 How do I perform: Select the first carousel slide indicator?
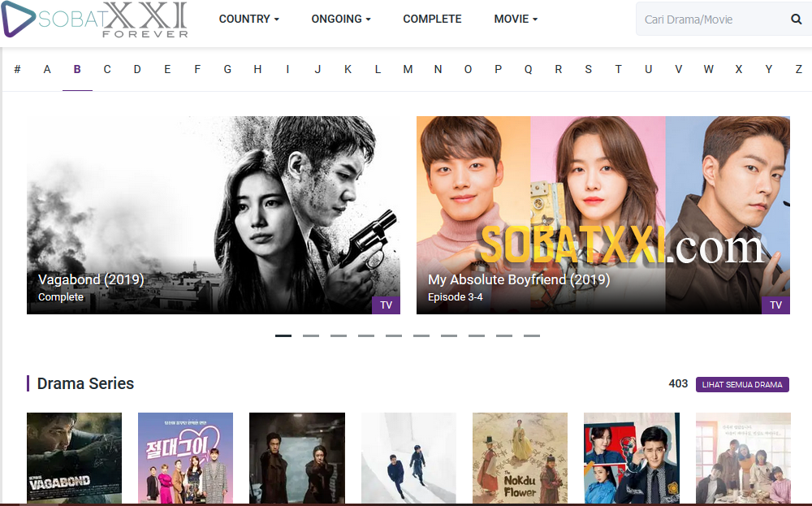[x=283, y=335]
